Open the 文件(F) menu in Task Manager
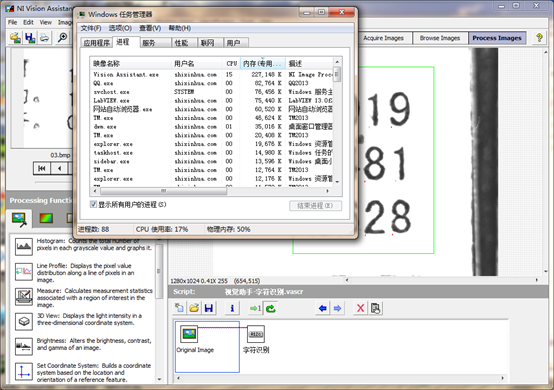Screen dimensions: 554x390 coord(91,28)
